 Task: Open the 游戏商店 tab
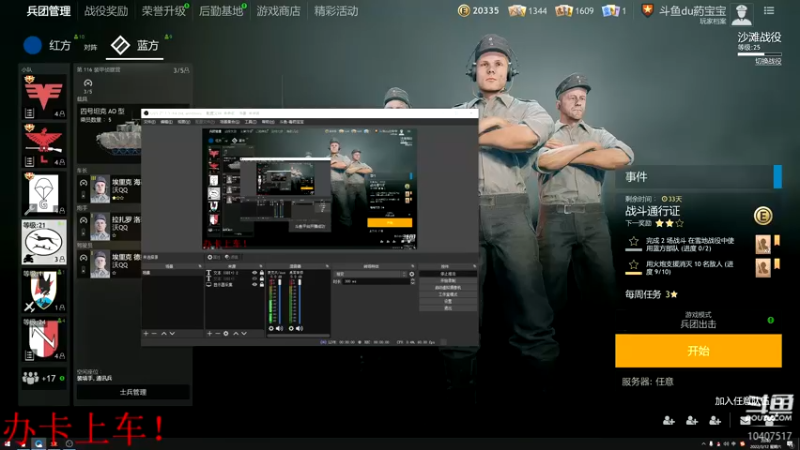pos(279,11)
